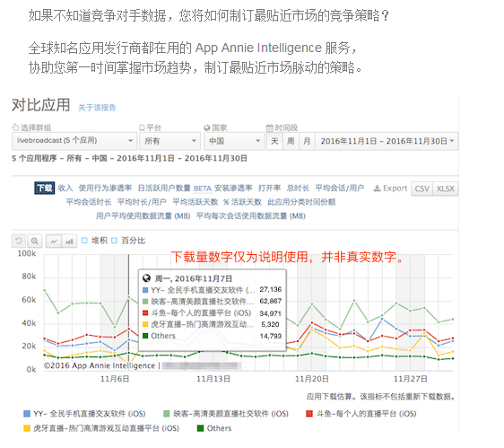This screenshot has height=448, width=504.
Task: Click tooltip value 62,867
Action: (271, 302)
